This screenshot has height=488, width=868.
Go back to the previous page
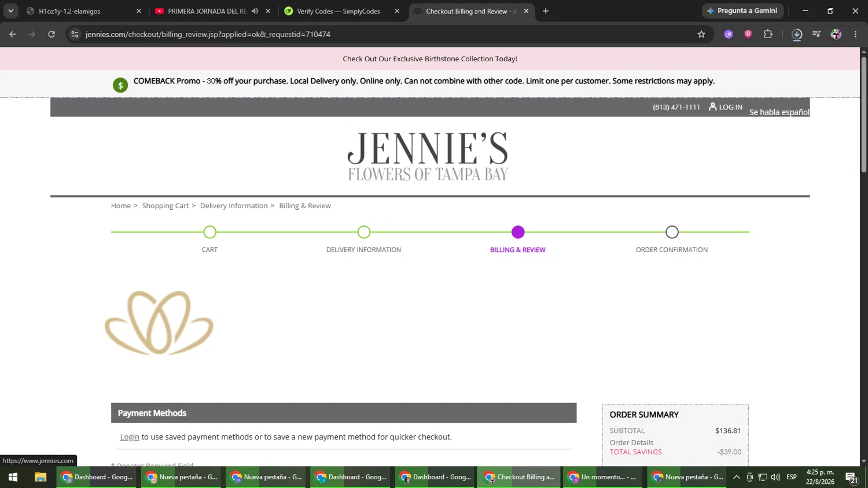click(13, 34)
